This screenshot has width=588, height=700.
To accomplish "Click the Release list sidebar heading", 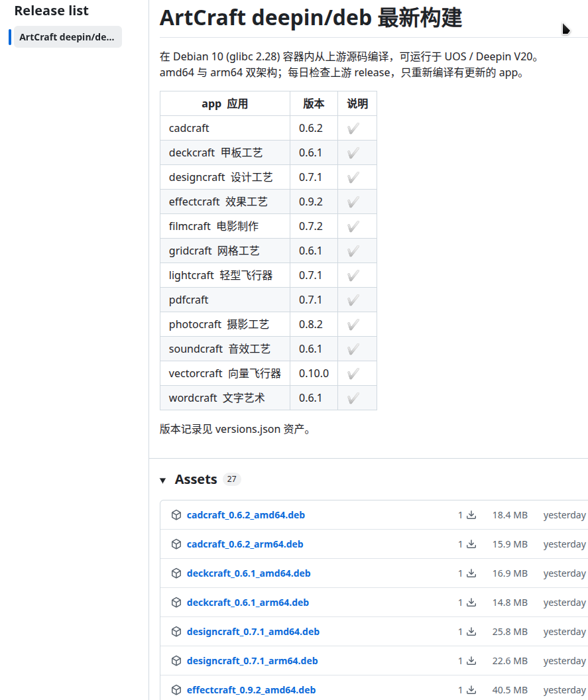I will [x=51, y=10].
